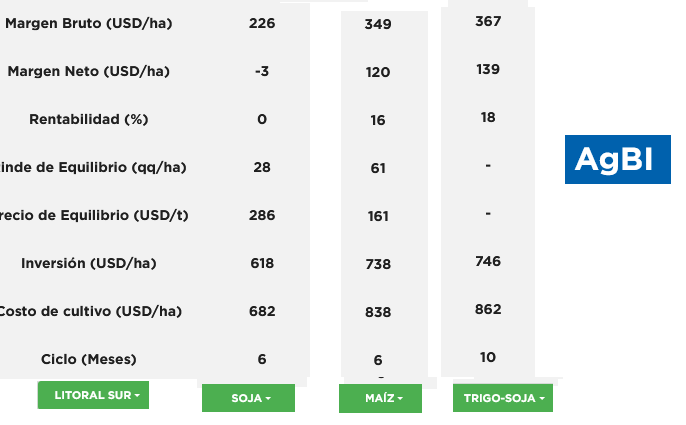Select the Margen Neto (USD/ha) row label
Screen dimensions: 686x425
[x=89, y=71]
